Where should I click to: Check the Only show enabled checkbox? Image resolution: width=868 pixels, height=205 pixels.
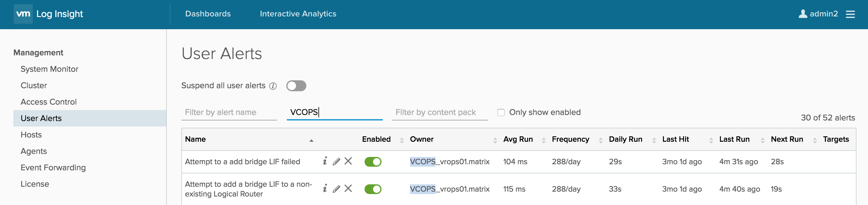click(501, 113)
